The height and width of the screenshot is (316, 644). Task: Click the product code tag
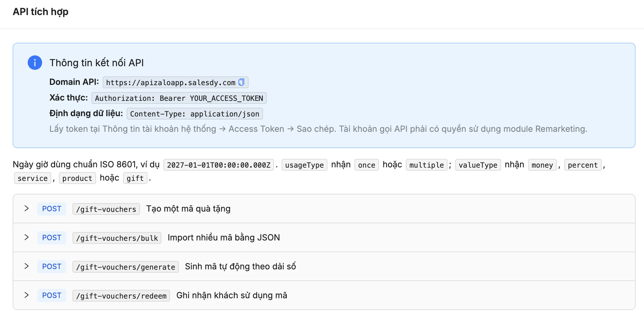pyautogui.click(x=77, y=178)
